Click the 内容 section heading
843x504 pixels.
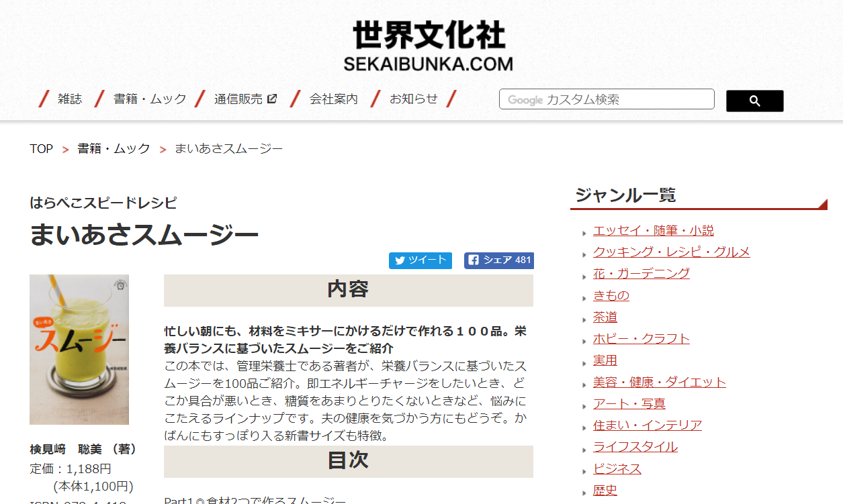click(349, 290)
